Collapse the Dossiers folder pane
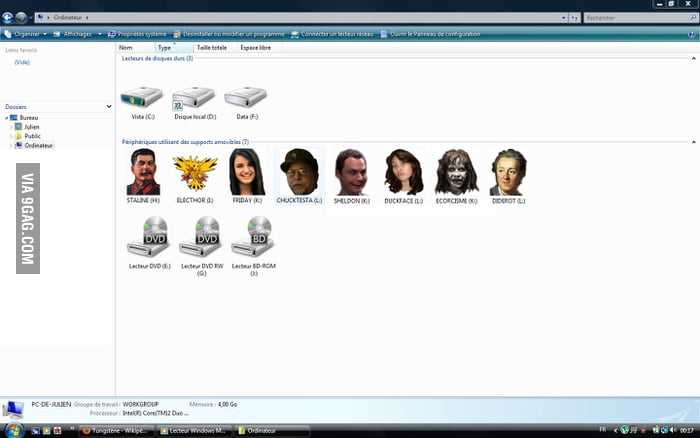The height and width of the screenshot is (438, 700). (108, 106)
